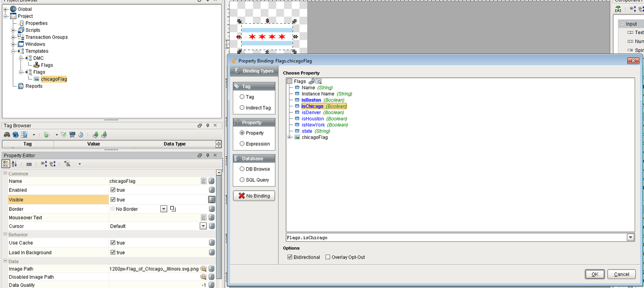Expand the chicagoFlag node in Choose Property tree
This screenshot has width=644, height=288.
tap(289, 137)
